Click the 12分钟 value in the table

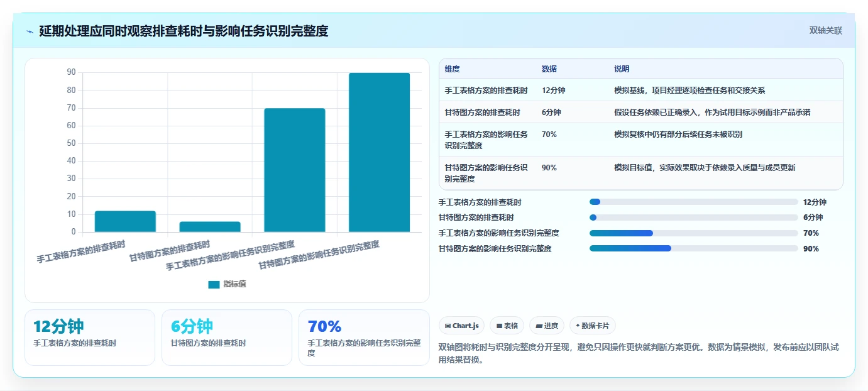pos(554,91)
